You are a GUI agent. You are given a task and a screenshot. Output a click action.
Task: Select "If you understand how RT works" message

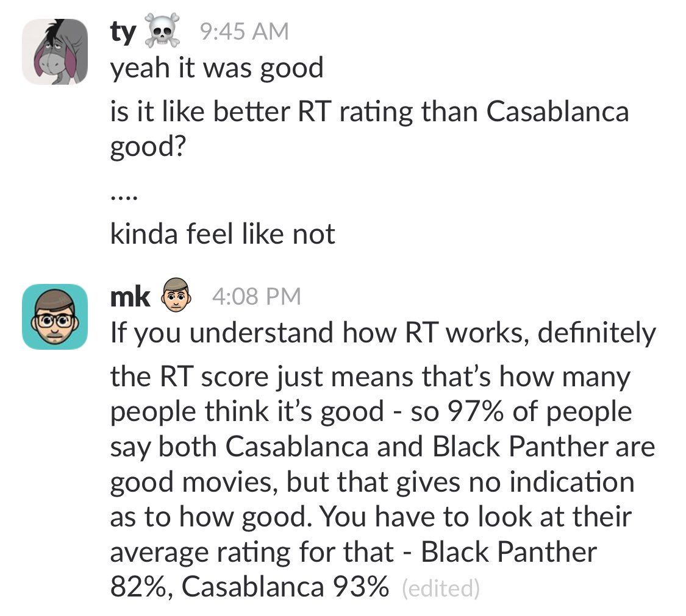tap(383, 333)
